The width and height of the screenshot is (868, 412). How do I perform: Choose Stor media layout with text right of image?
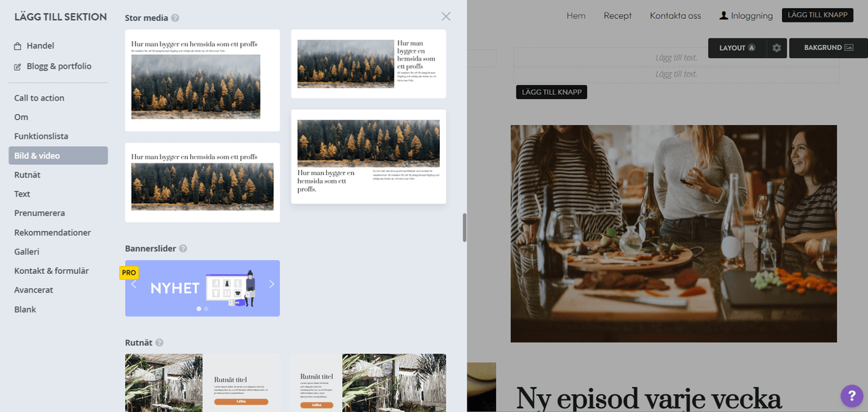(368, 64)
